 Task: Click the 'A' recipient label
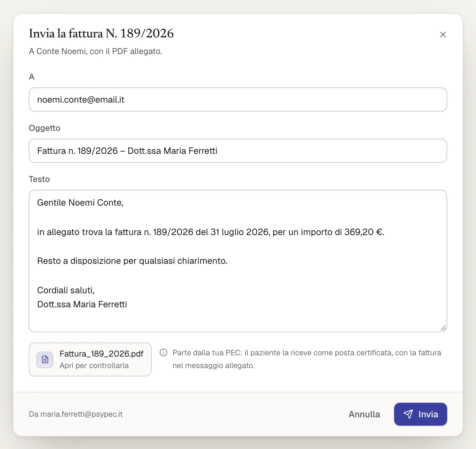[32, 77]
